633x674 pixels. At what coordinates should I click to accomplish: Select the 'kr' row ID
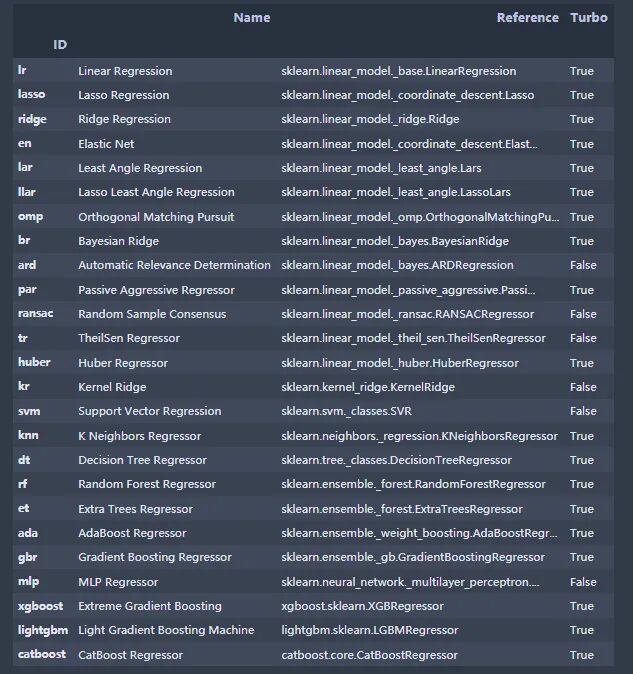[24, 386]
